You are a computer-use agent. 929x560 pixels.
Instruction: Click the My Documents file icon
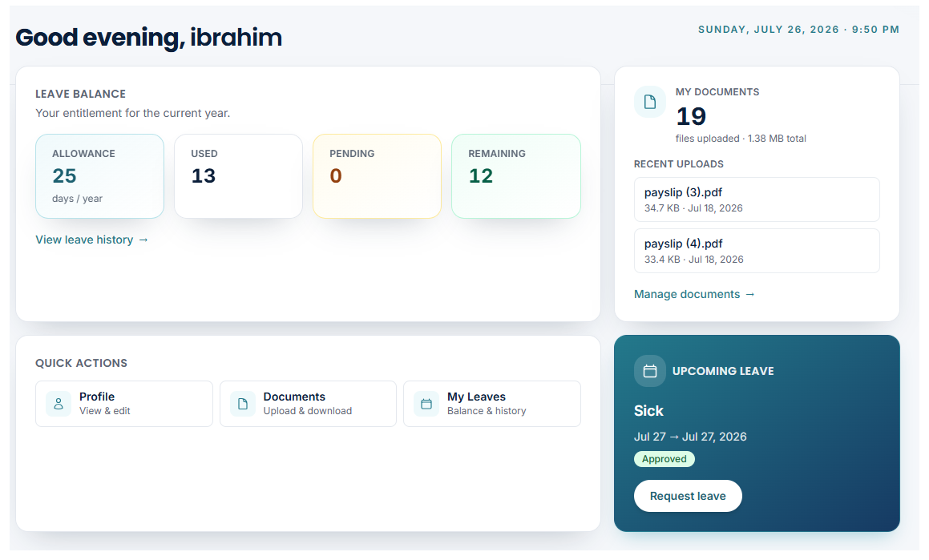click(x=650, y=102)
